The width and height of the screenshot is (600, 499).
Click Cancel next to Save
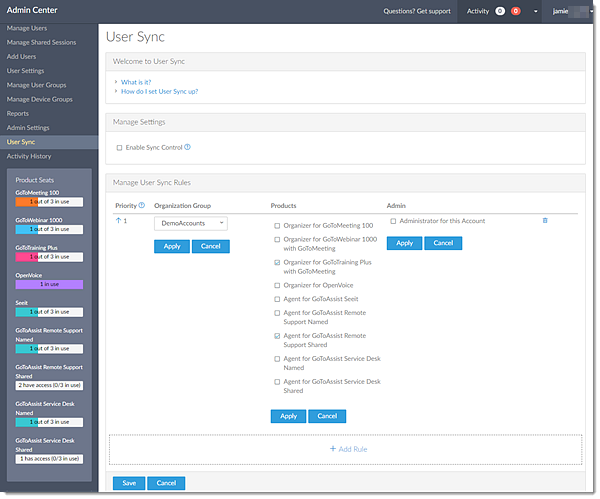166,483
